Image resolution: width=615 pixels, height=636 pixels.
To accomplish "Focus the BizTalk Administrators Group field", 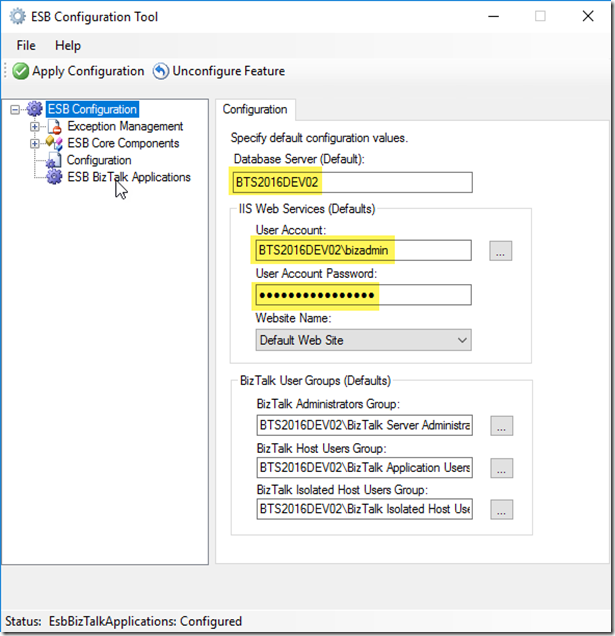I will click(x=365, y=425).
